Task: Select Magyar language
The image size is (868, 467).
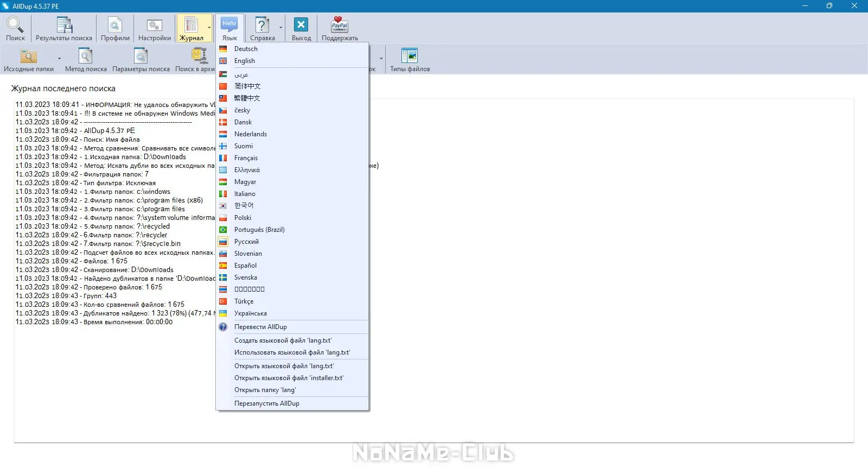Action: [292, 182]
